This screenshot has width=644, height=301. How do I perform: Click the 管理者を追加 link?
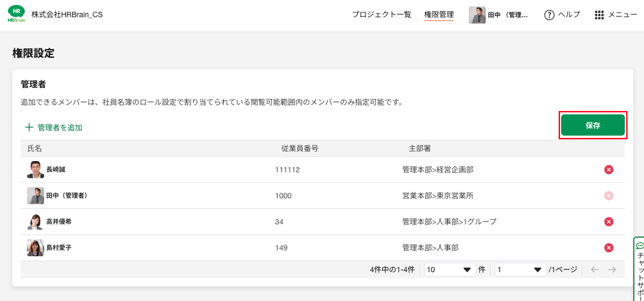[60, 127]
